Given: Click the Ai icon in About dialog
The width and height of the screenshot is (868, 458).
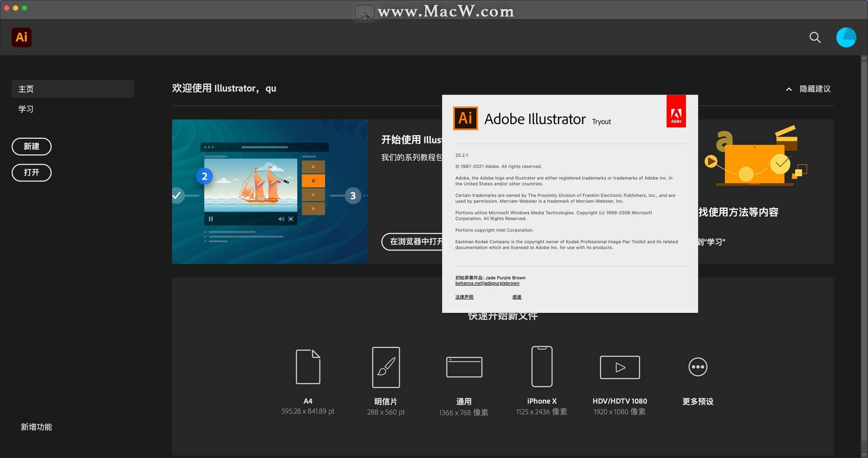Looking at the screenshot, I should pos(465,118).
